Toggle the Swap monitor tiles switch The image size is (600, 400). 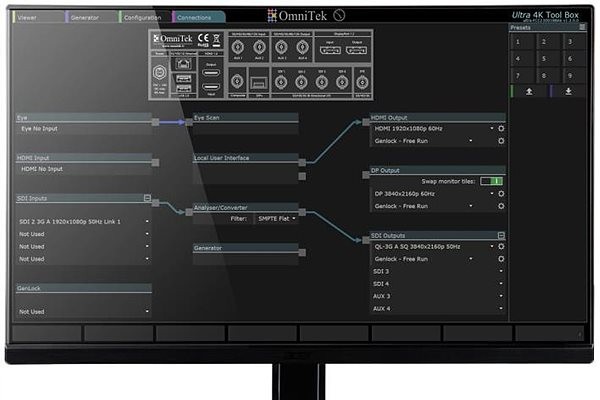point(491,181)
